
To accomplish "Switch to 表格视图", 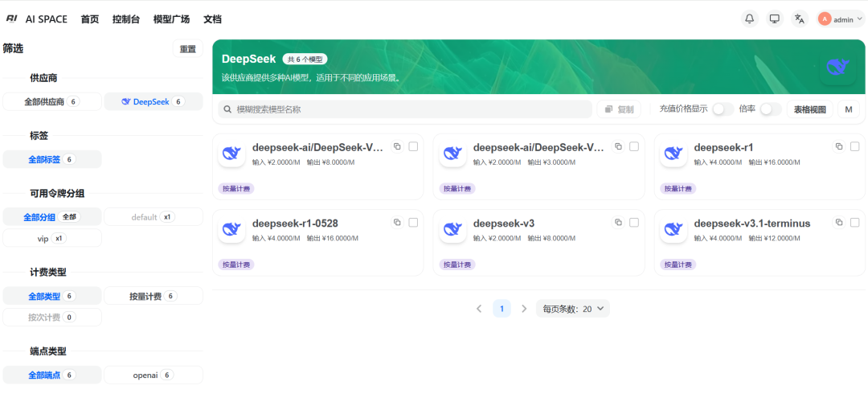I will 810,109.
